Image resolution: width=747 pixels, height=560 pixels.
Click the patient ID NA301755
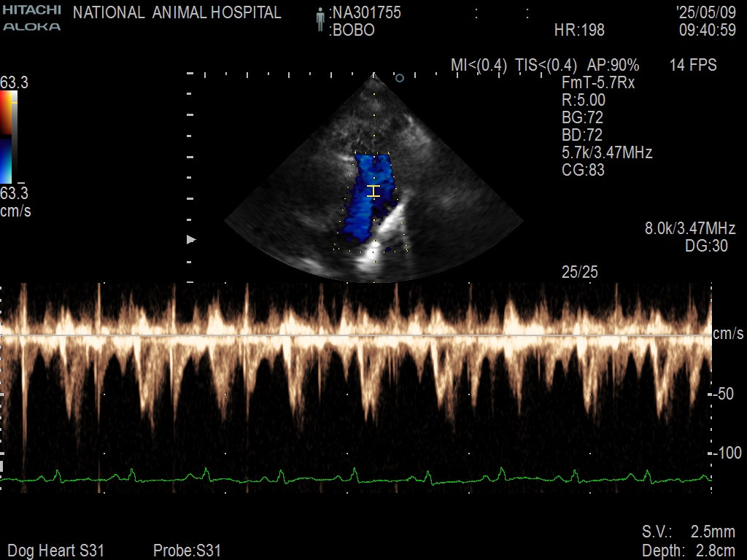tap(365, 12)
